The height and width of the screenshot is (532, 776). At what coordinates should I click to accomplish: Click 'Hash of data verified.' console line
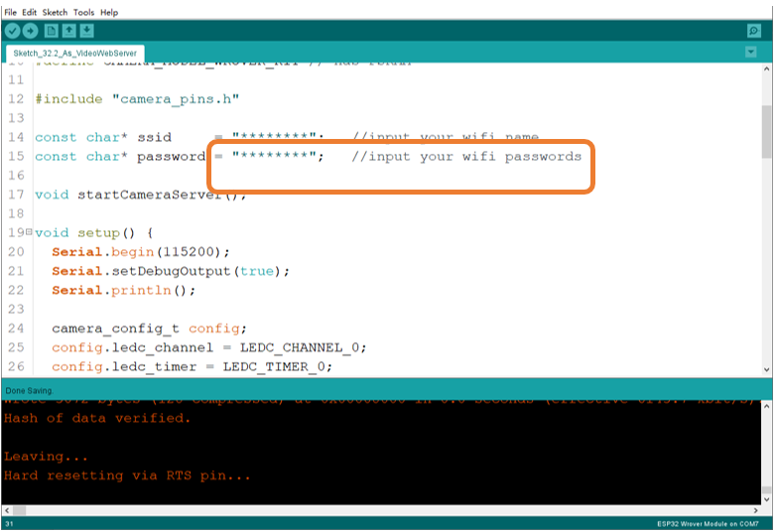(x=97, y=418)
